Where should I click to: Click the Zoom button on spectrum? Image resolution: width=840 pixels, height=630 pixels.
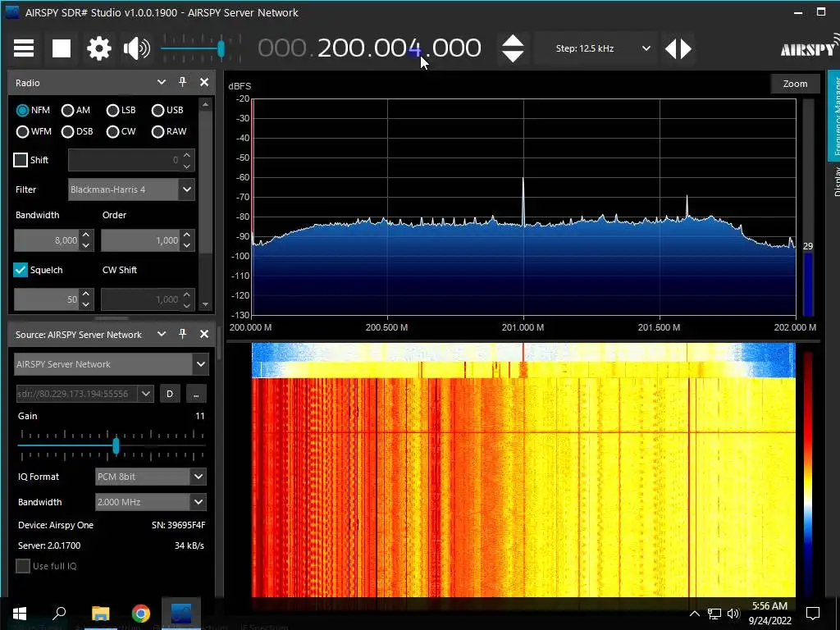pos(795,84)
